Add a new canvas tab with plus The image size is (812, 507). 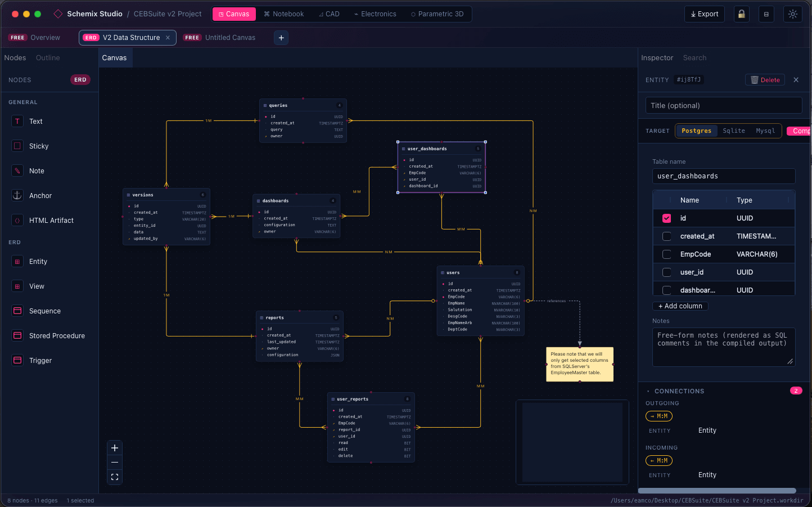coord(281,38)
